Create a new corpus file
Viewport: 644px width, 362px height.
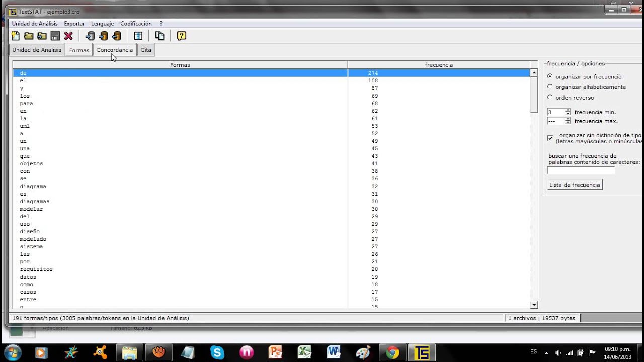coord(16,36)
